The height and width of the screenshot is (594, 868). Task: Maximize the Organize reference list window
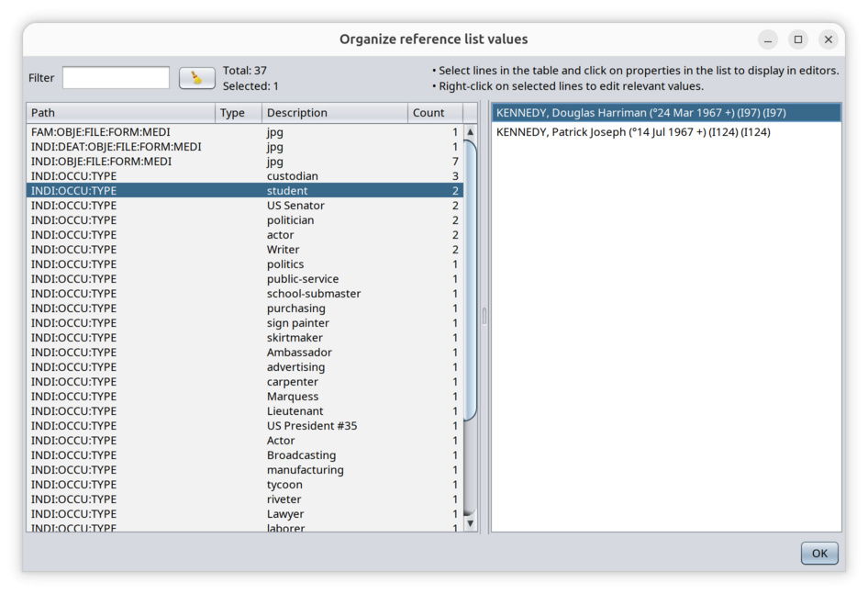click(798, 39)
